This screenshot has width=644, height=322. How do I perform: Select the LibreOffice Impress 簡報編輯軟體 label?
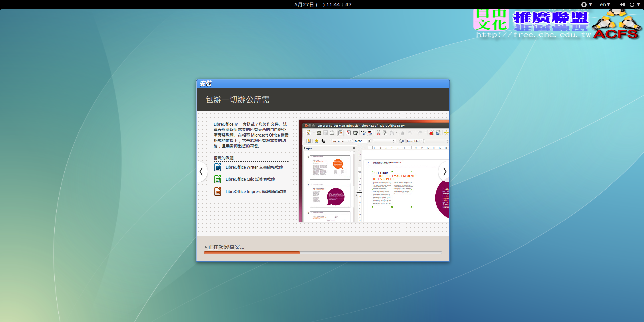(x=256, y=192)
